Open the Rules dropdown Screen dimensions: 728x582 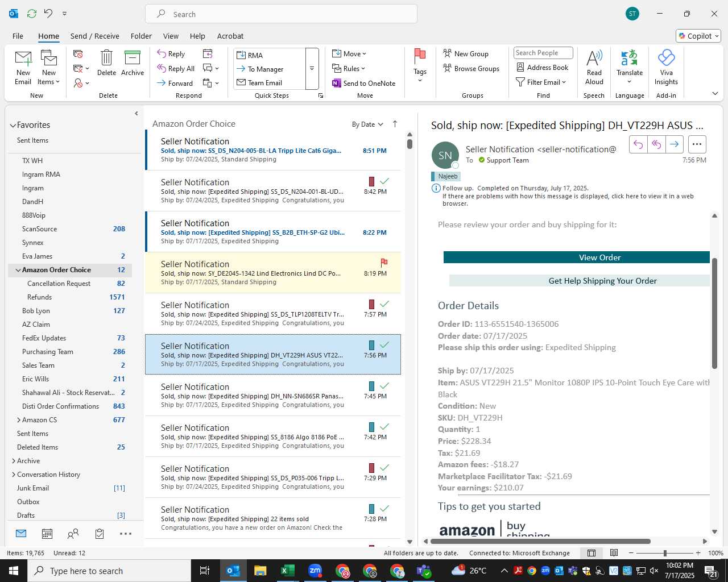(x=349, y=68)
